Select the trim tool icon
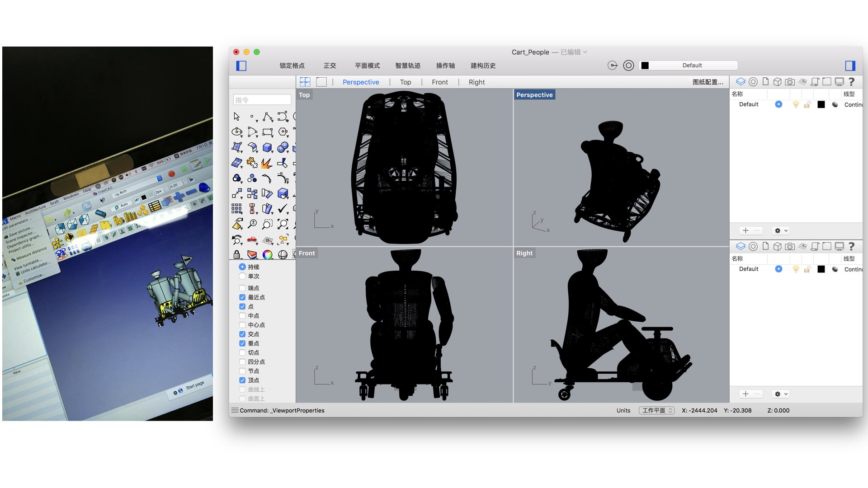This screenshot has width=868, height=488. (x=283, y=163)
